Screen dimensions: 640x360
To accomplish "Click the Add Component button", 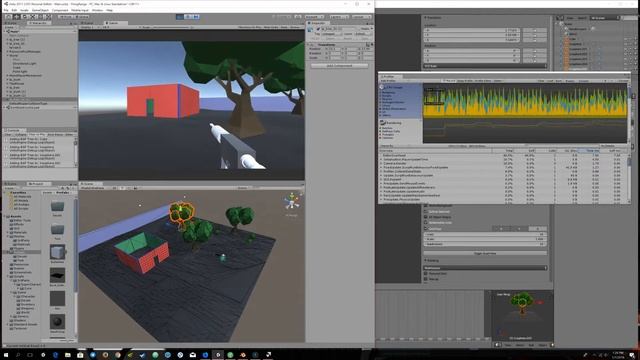I will pyautogui.click(x=340, y=65).
